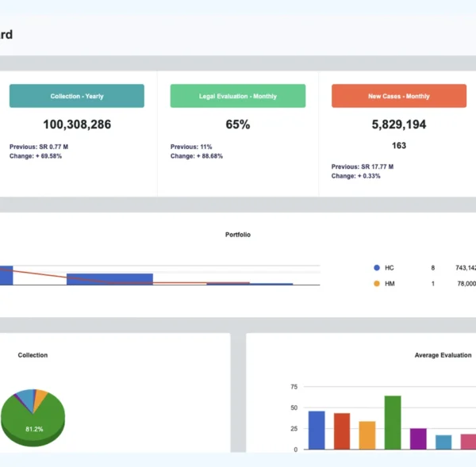Open the Legal Evaluation - Monthly card header
The image size is (476, 467).
[238, 96]
